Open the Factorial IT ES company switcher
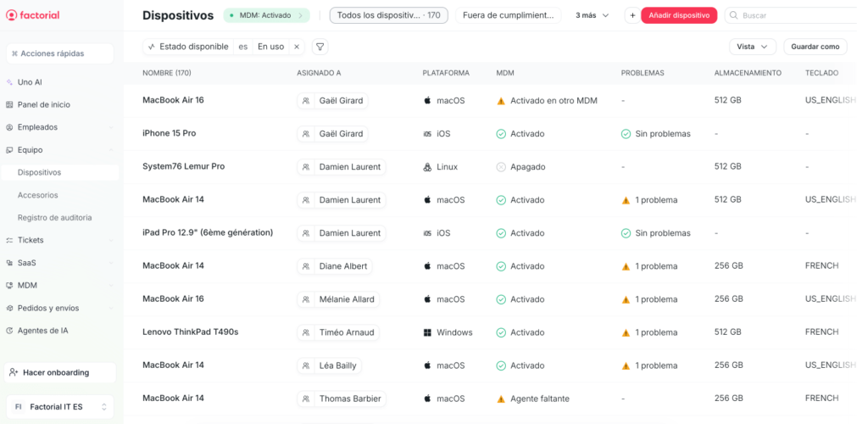The image size is (868, 424). click(59, 407)
